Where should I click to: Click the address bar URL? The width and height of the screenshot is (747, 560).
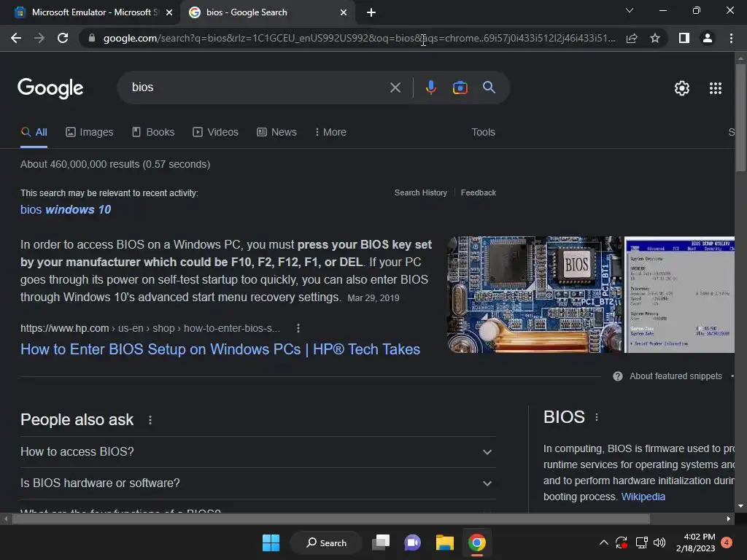(359, 38)
